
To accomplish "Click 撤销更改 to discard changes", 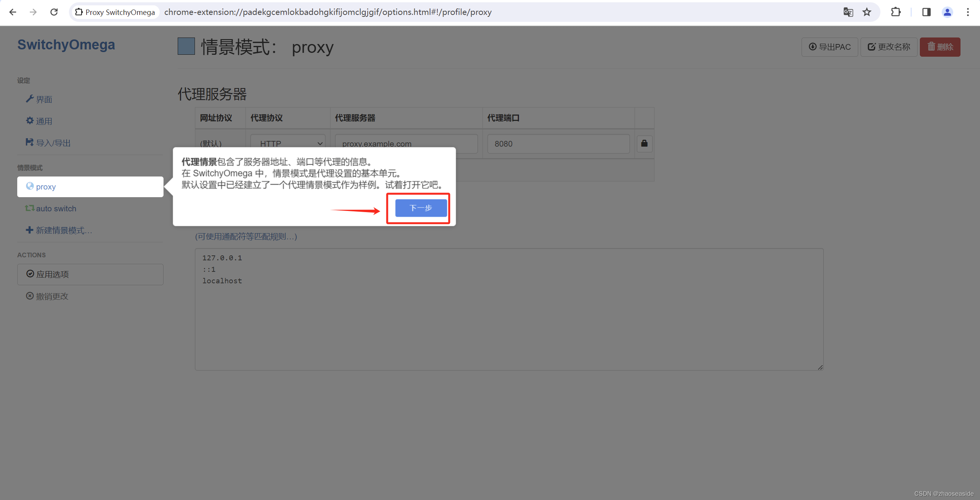I will pos(47,296).
